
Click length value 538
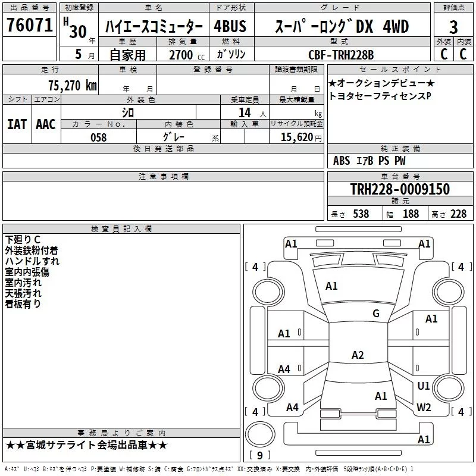tap(361, 214)
